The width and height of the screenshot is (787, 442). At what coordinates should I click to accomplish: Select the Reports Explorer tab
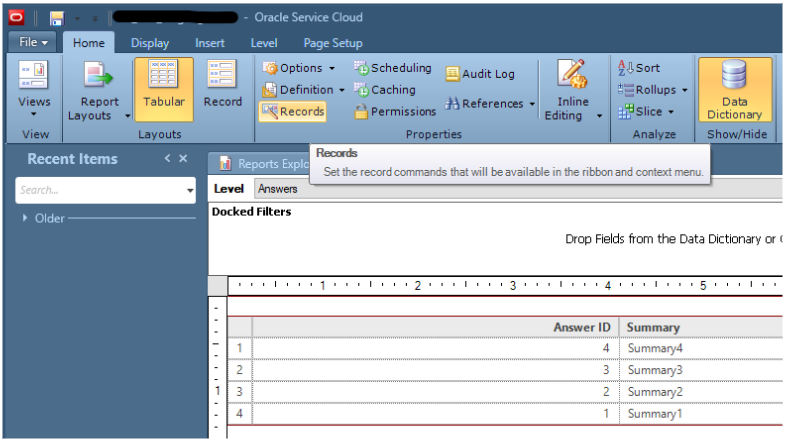click(x=259, y=164)
